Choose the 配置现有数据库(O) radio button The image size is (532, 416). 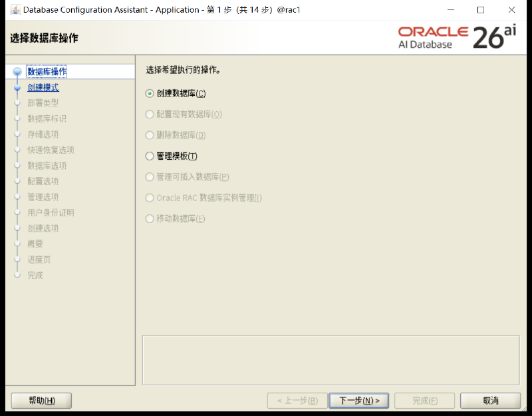149,114
